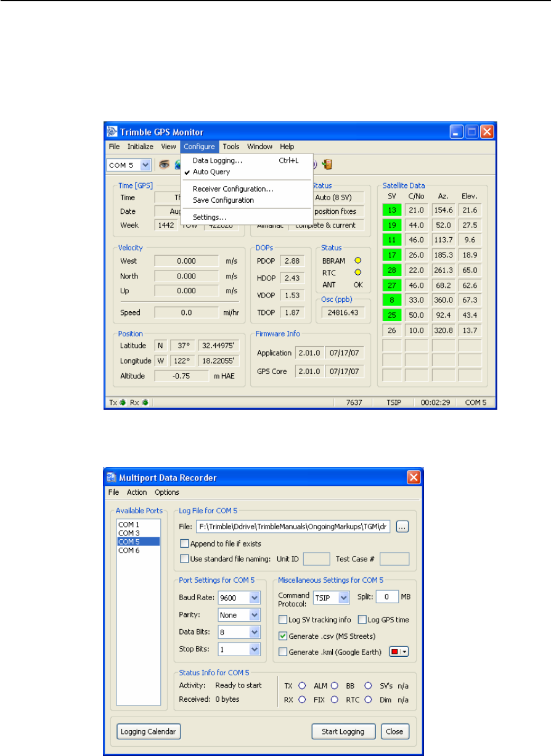Open the Window menu
Image resolution: width=551 pixels, height=756 pixels.
260,147
